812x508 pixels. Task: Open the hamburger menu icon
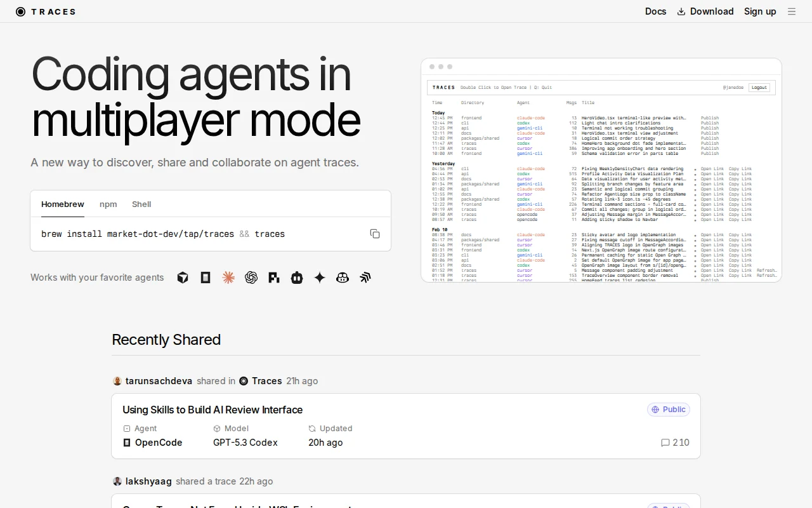point(792,11)
